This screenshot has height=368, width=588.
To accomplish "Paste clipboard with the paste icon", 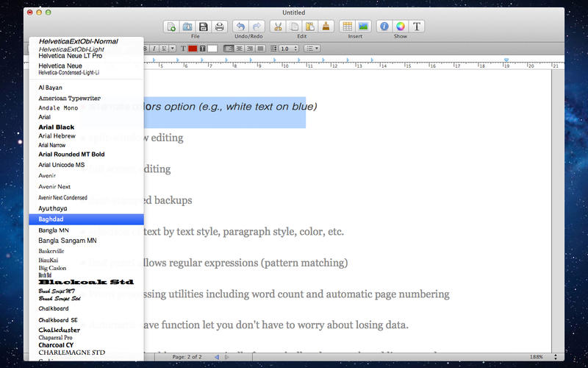I will (x=309, y=26).
